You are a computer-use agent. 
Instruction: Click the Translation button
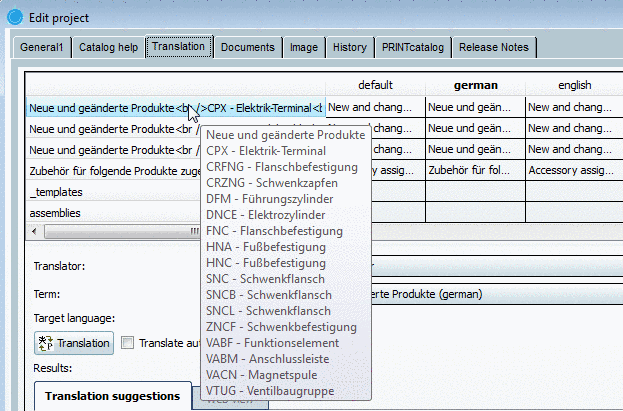74,343
